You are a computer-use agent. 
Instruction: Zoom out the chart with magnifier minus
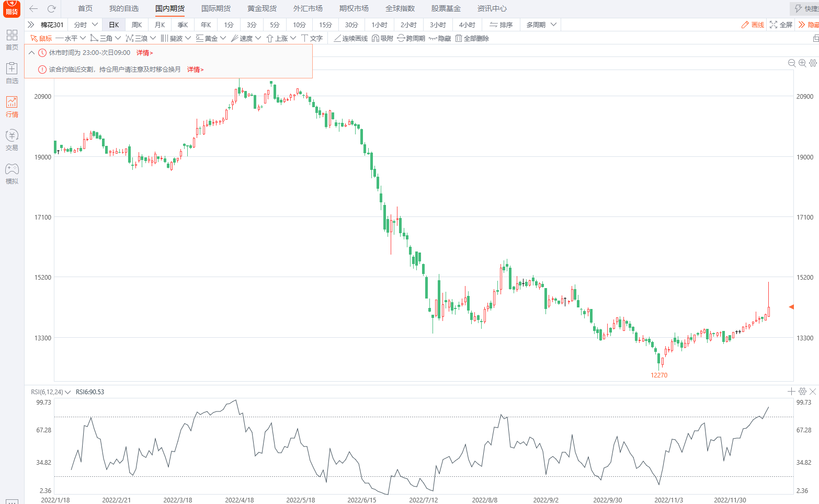(x=792, y=63)
